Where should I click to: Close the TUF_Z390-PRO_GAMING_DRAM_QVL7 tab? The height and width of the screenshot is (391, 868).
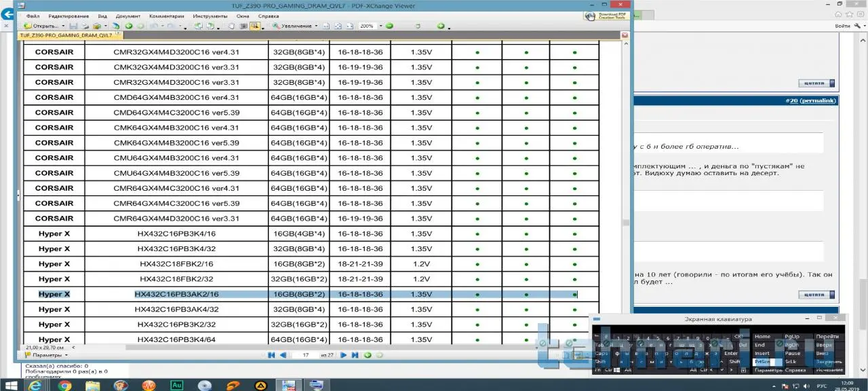(117, 32)
